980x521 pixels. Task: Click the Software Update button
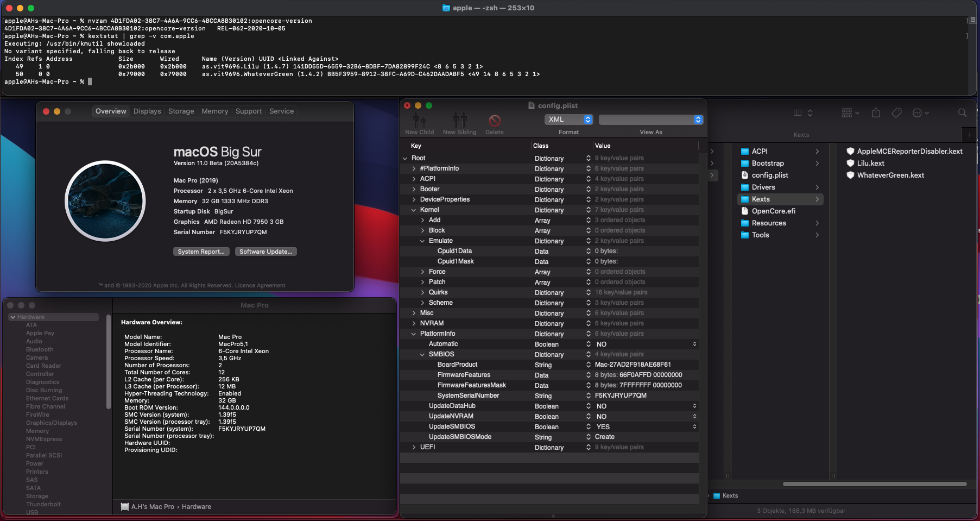265,252
